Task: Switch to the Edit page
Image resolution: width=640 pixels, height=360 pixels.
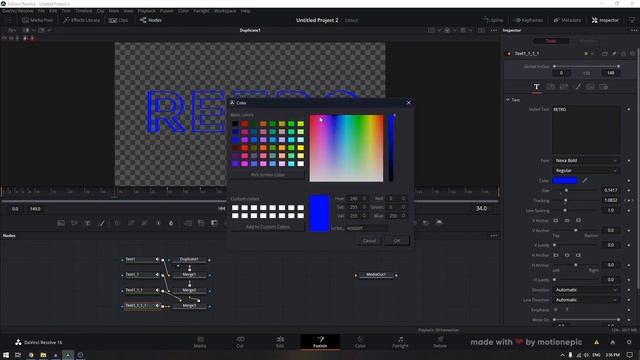Action: [x=280, y=342]
